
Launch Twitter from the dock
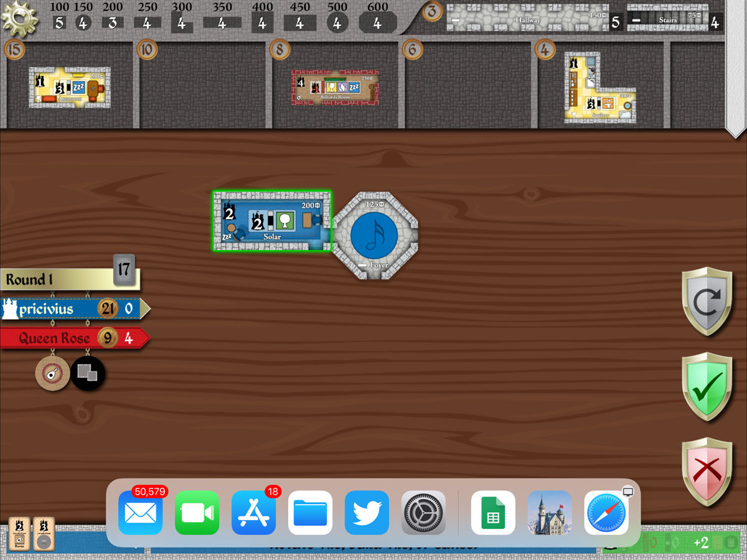click(x=367, y=513)
